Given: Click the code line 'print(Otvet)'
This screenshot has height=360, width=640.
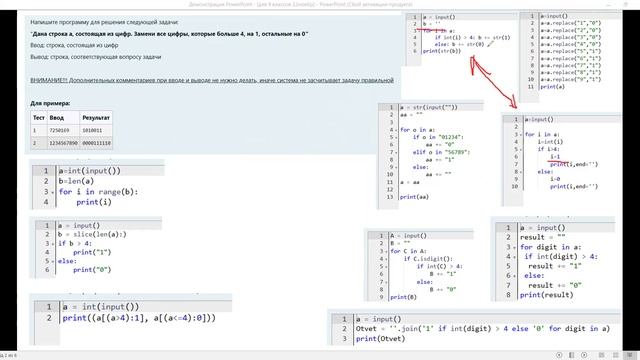Looking at the screenshot, I should 380,339.
